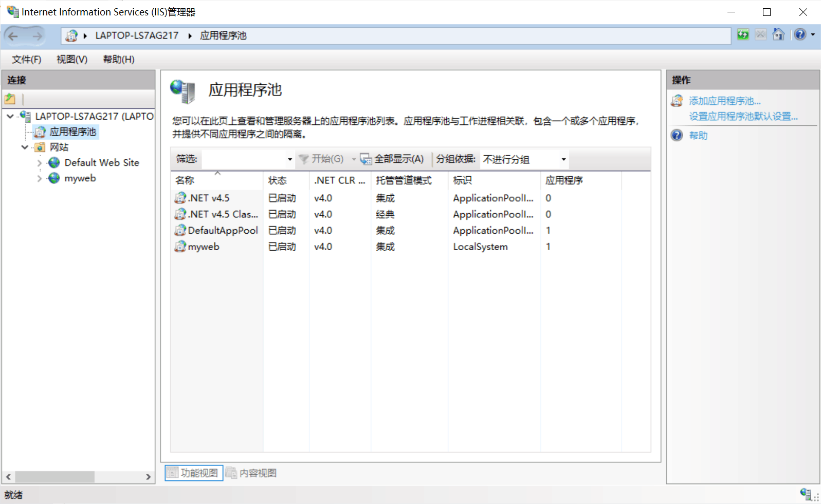
Task: Click the .NET v4.5 Classic pool icon
Action: point(180,214)
